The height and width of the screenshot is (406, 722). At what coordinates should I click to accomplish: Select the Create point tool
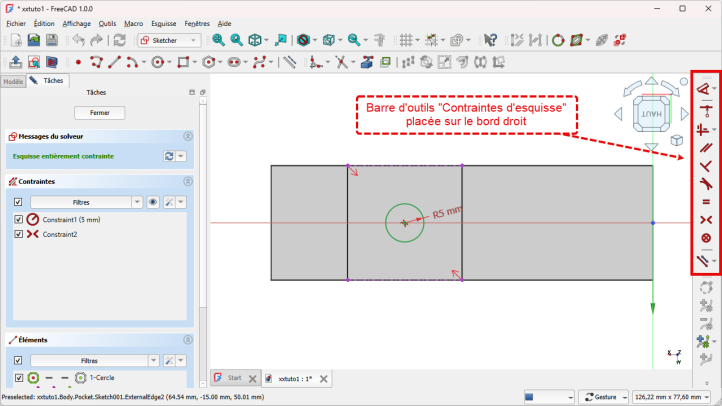[x=78, y=62]
